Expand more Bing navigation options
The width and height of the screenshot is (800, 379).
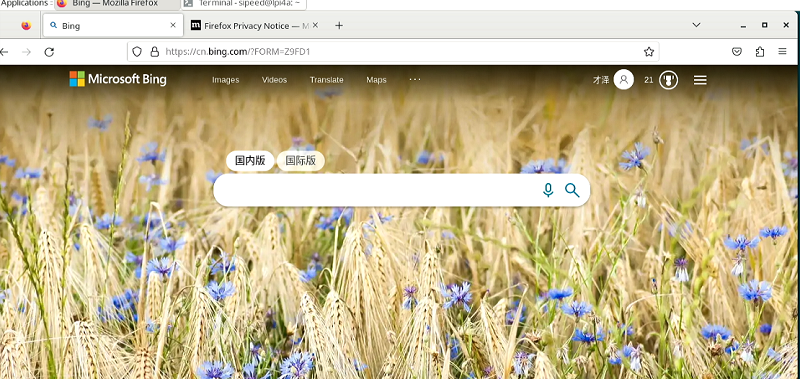pos(415,79)
